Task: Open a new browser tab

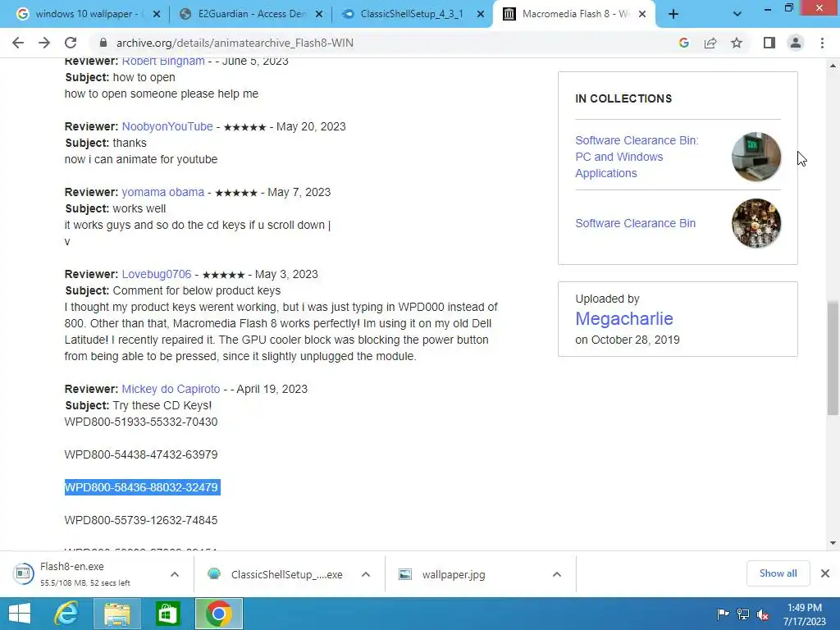Action: pyautogui.click(x=673, y=14)
